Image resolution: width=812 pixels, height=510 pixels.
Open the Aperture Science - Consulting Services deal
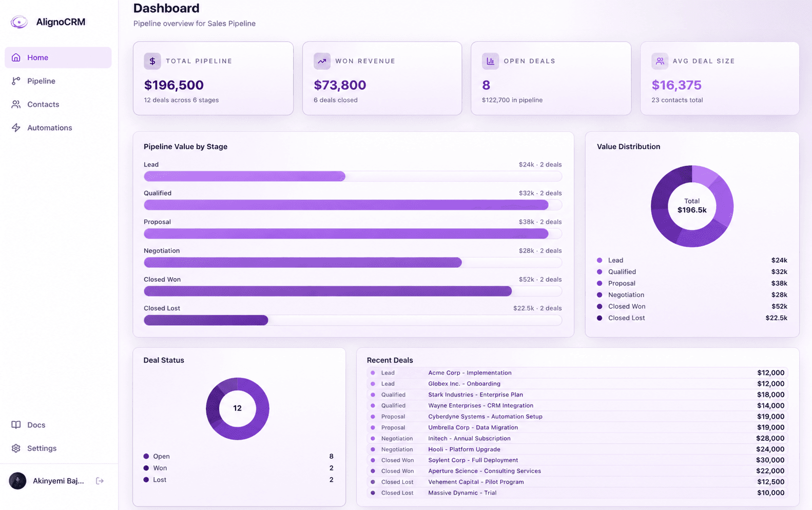tap(577, 471)
